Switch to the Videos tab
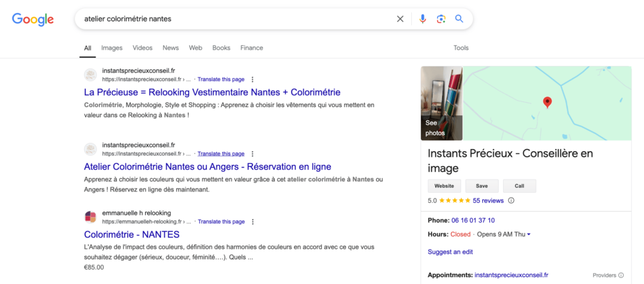 (x=143, y=48)
